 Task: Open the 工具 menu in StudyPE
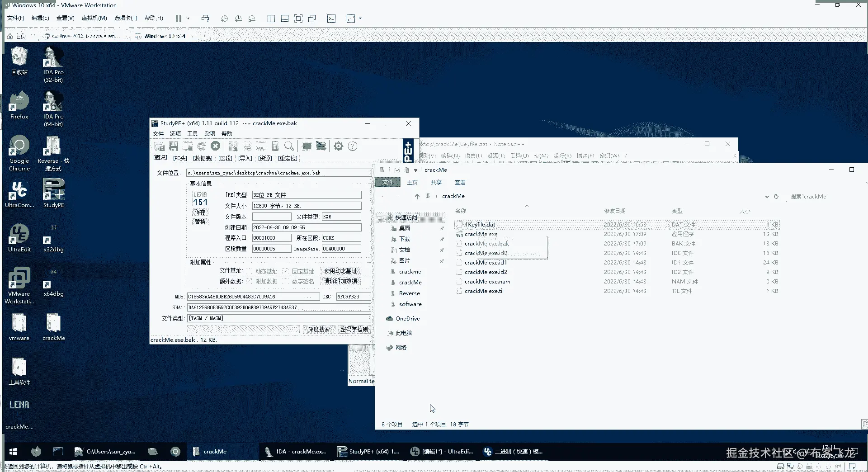click(x=193, y=134)
